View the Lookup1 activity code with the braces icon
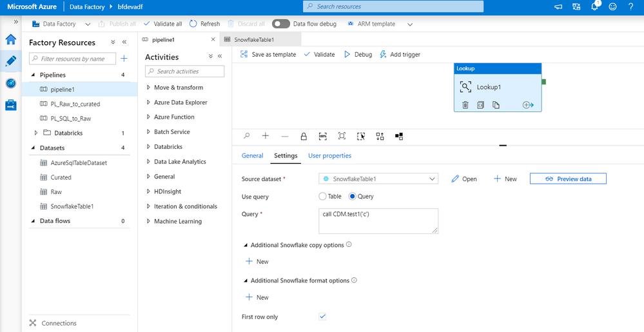The image size is (644, 332). [x=480, y=105]
